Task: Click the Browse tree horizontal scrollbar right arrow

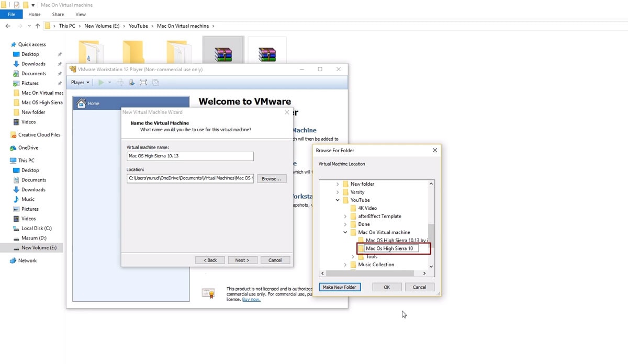Action: click(424, 273)
